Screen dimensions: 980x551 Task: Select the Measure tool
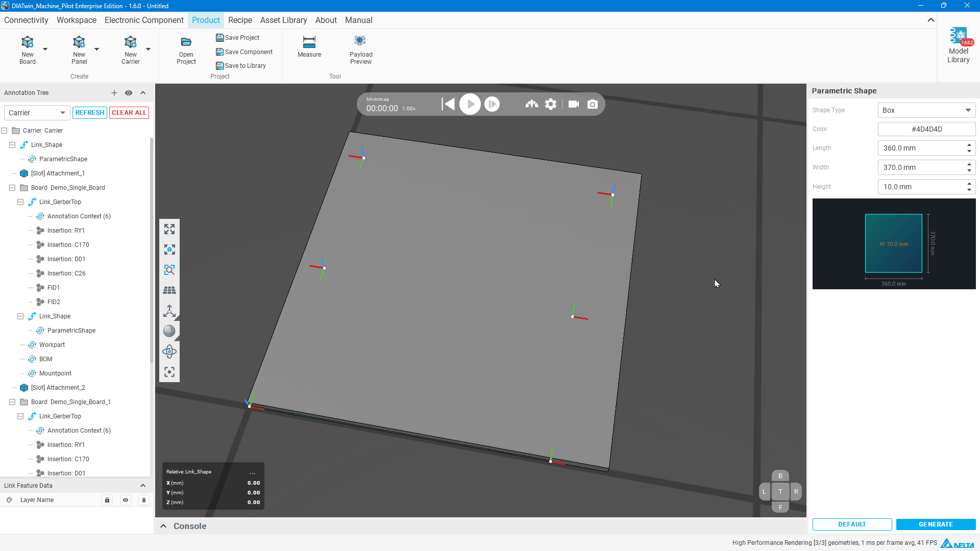[x=309, y=46]
